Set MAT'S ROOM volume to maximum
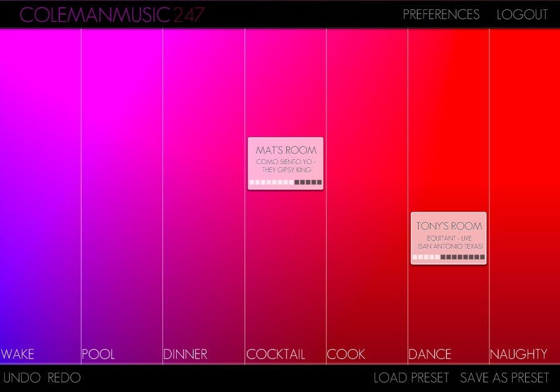The width and height of the screenshot is (560, 392). pyautogui.click(x=319, y=182)
